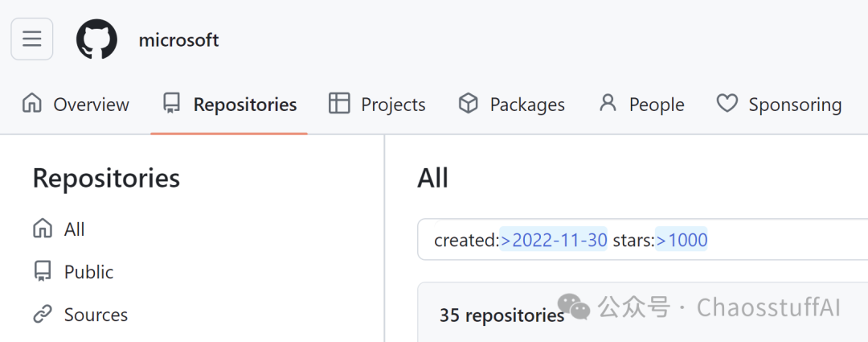Viewport: 868px width, 342px height.
Task: Click the All heading above the search
Action: [432, 179]
